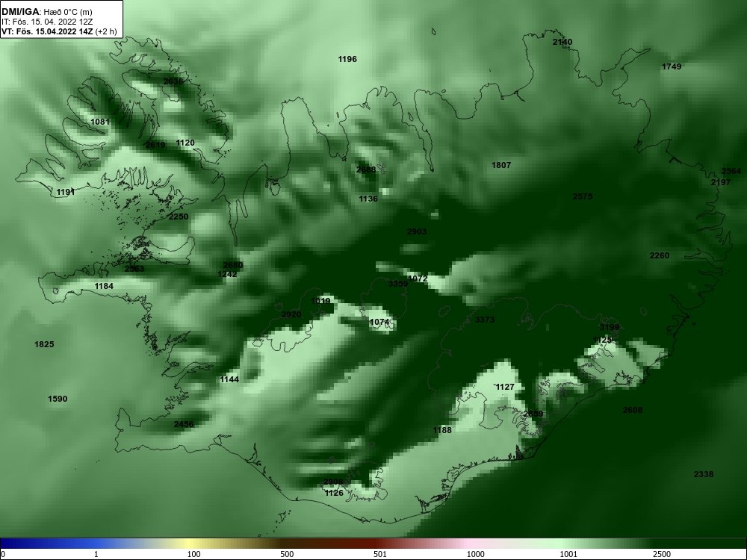Click the map value 2575
The height and width of the screenshot is (560, 747).
tap(583, 196)
